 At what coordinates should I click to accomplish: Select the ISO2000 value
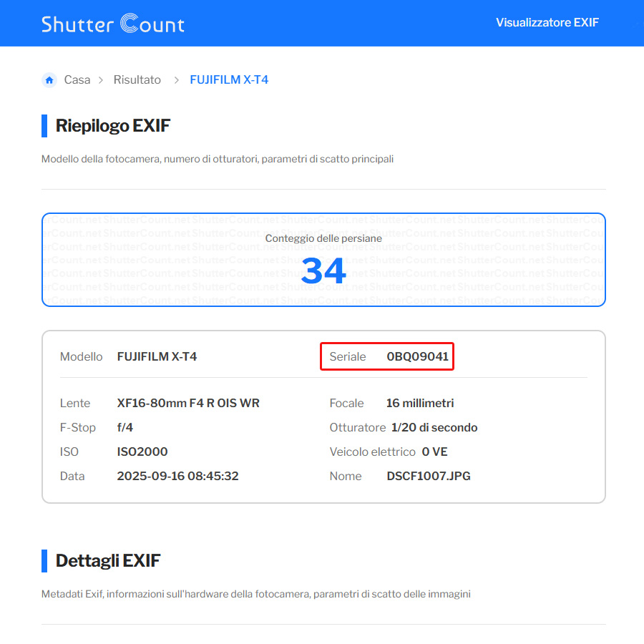[x=142, y=452]
